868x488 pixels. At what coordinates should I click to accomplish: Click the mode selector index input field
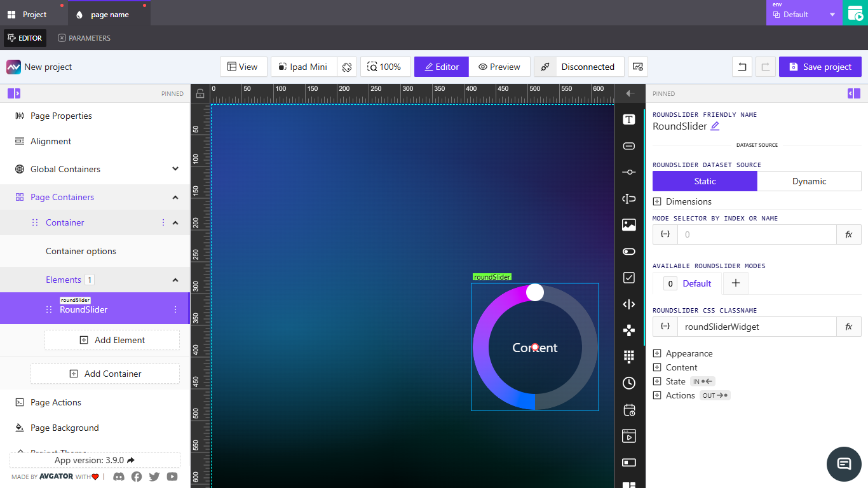756,234
